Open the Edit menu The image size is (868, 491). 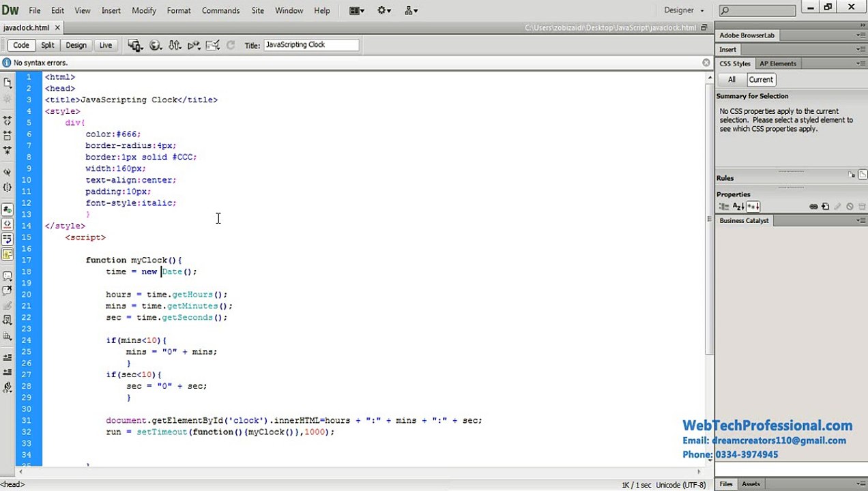[x=57, y=10]
